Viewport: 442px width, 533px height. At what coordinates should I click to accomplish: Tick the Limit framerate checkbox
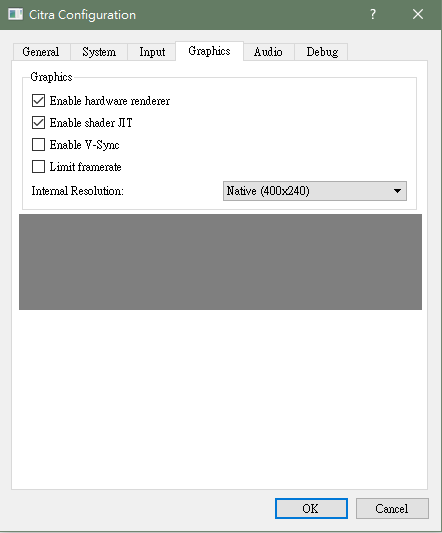(38, 167)
